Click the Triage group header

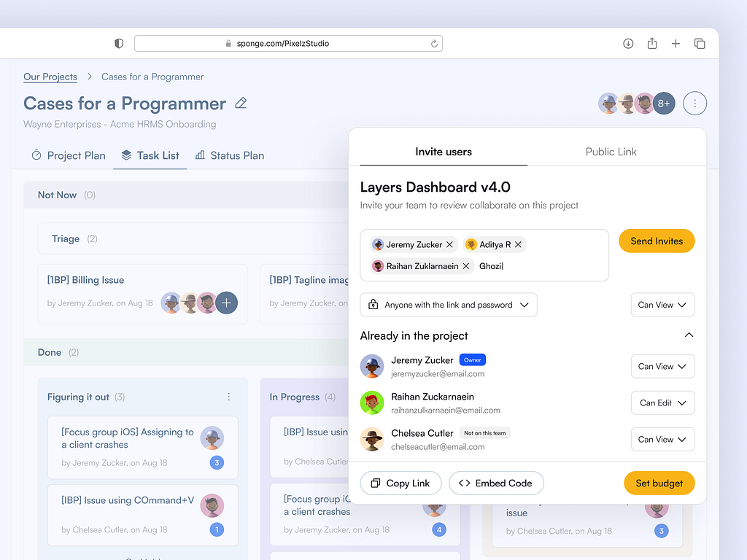pyautogui.click(x=193, y=238)
